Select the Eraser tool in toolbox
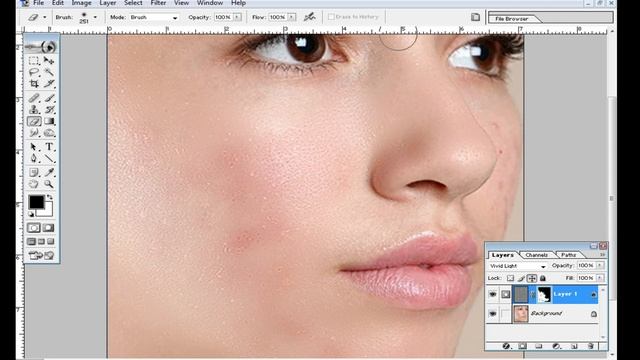 tap(34, 121)
